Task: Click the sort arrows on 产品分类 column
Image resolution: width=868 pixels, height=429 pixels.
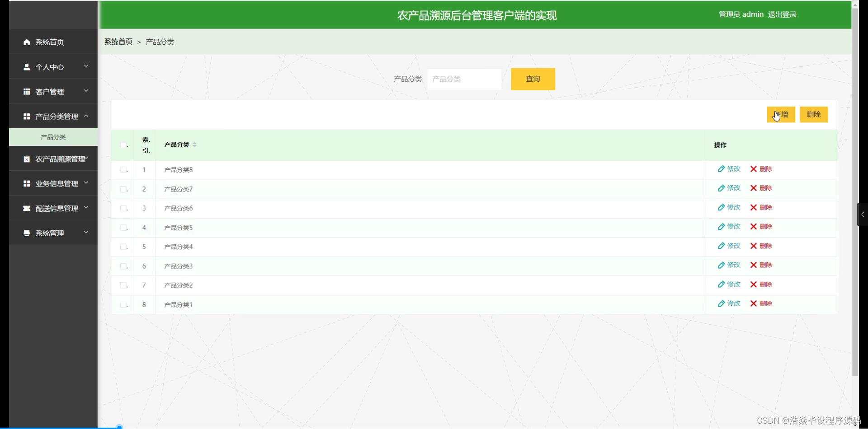Action: coord(195,145)
